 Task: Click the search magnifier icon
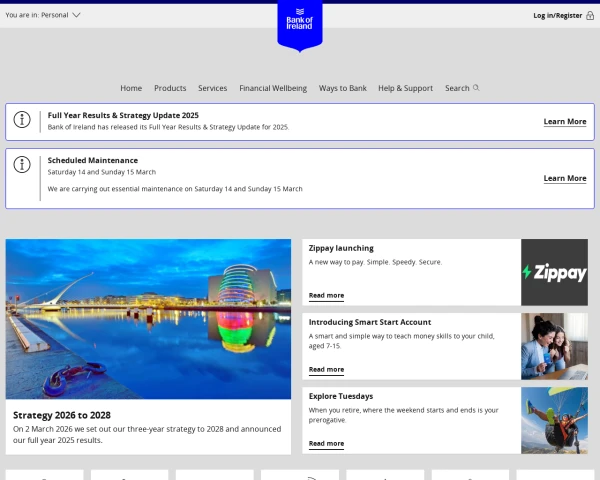(x=476, y=88)
